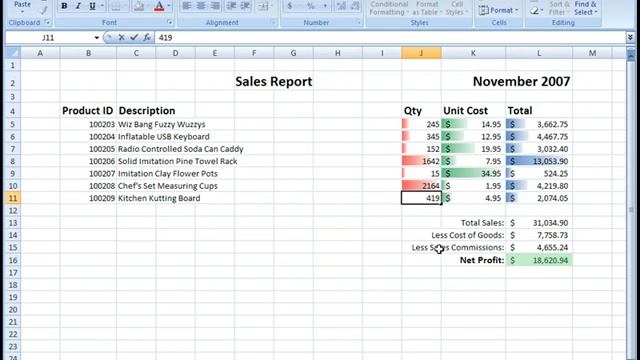Toggle Bold formatting in the Font group
Screen dimensions: 640x360
click(64, 6)
